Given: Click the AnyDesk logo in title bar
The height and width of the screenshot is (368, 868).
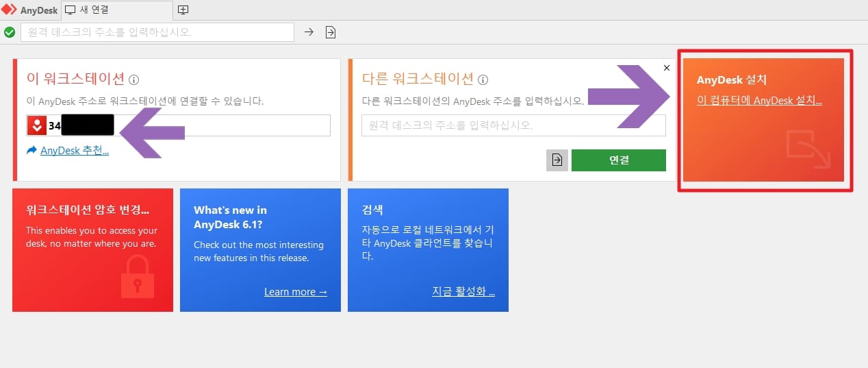Looking at the screenshot, I should coord(9,10).
